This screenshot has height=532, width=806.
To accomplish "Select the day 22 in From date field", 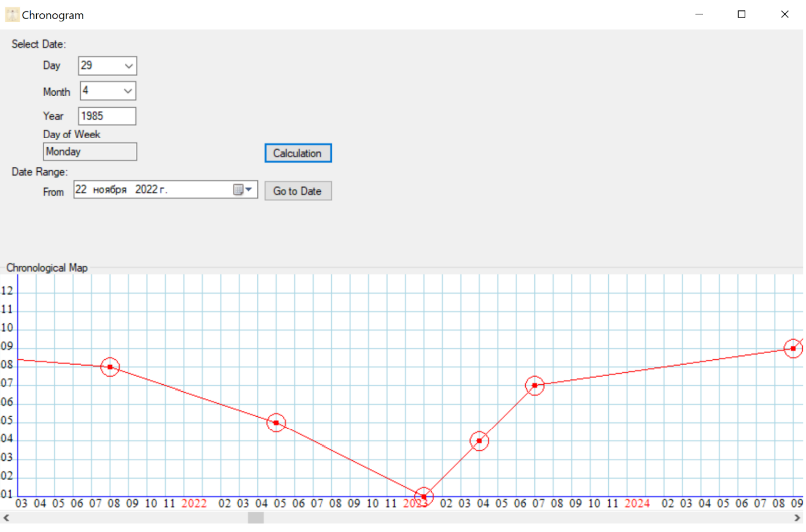I will [x=81, y=189].
